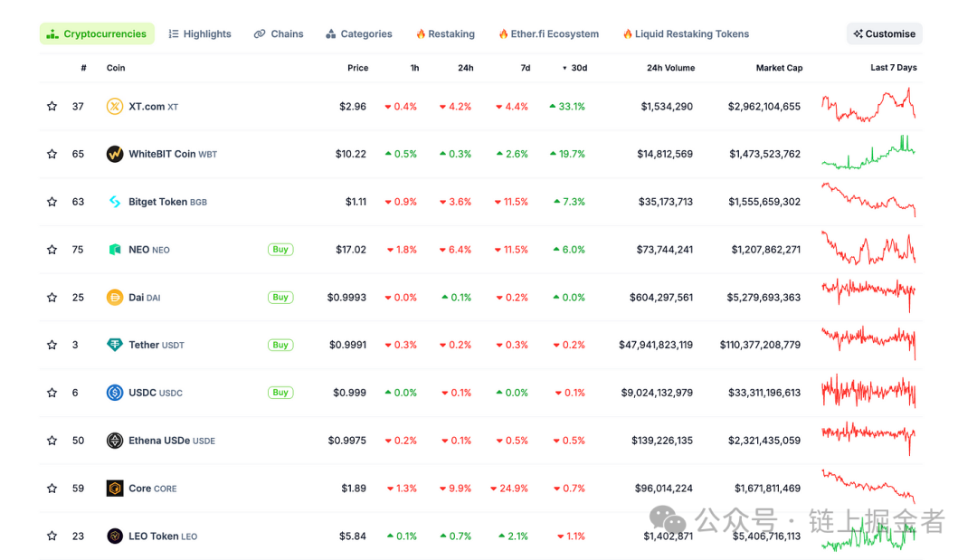Buy Dai using its Buy button

pos(280,298)
